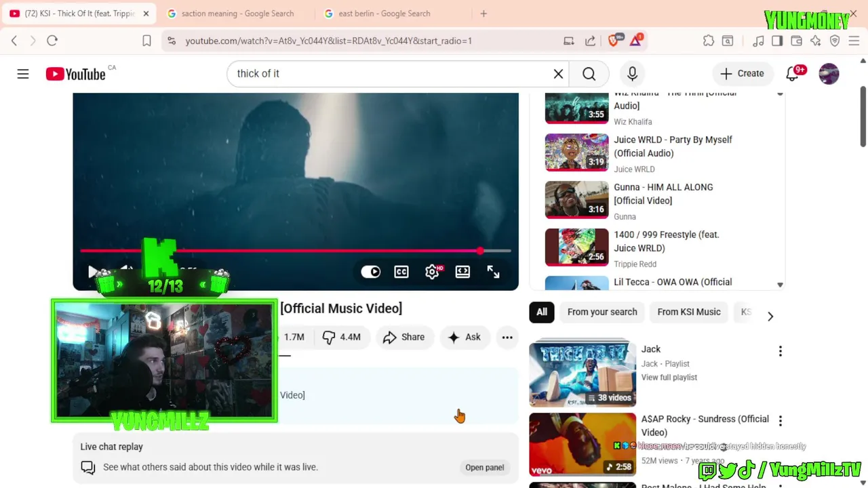Open Jack playlist thumbnail
This screenshot has height=488, width=868.
tap(583, 373)
